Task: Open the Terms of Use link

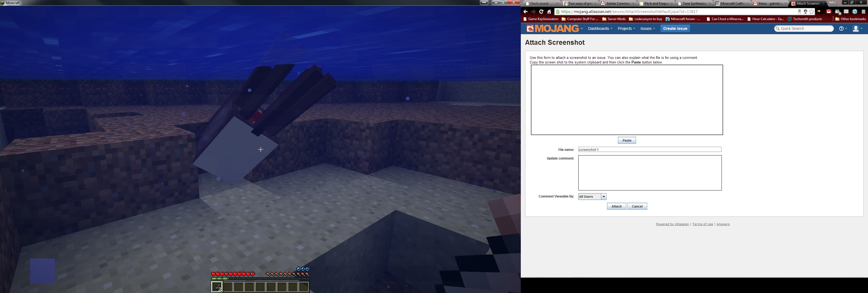Action: 703,224
